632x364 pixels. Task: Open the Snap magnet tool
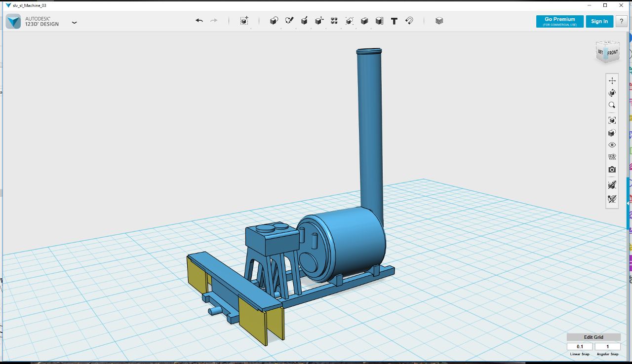409,21
